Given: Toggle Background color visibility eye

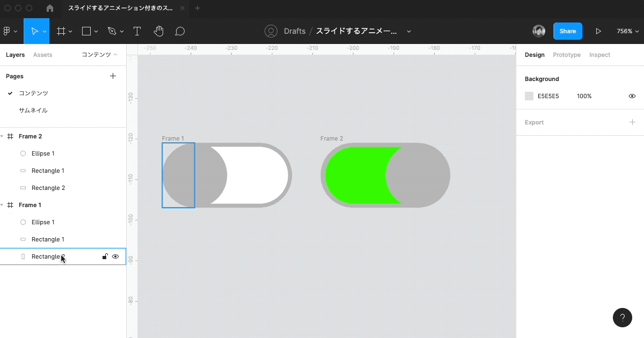Looking at the screenshot, I should pyautogui.click(x=632, y=96).
